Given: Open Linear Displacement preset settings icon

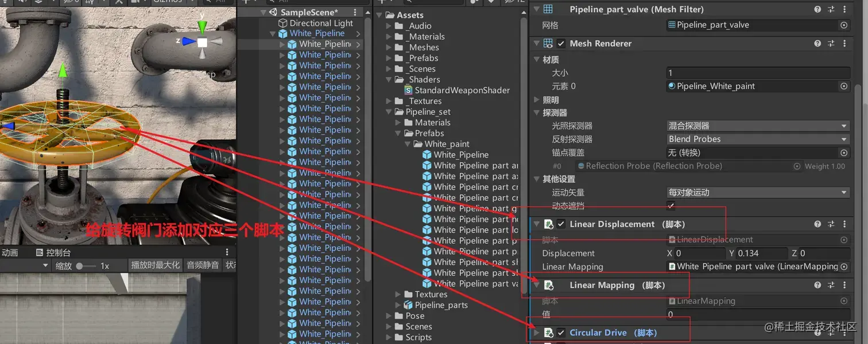Looking at the screenshot, I should tap(831, 224).
